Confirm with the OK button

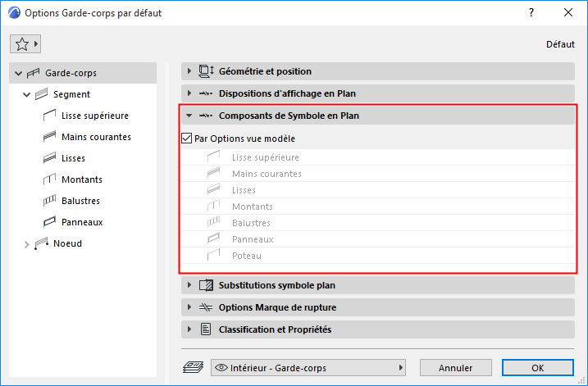pos(537,368)
